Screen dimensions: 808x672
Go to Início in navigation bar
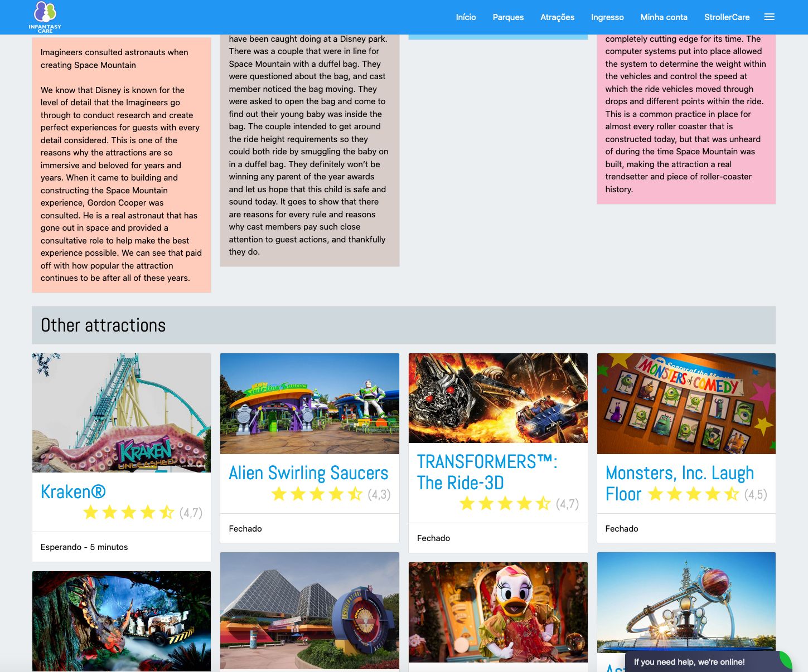(466, 17)
